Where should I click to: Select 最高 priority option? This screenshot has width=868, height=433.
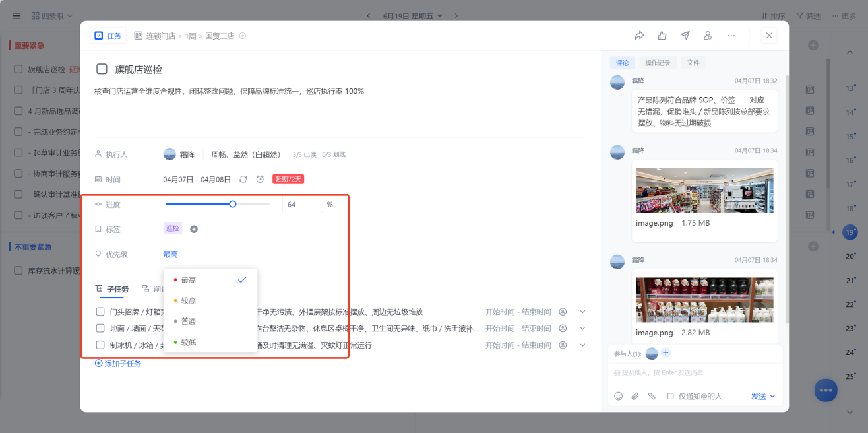pyautogui.click(x=210, y=280)
